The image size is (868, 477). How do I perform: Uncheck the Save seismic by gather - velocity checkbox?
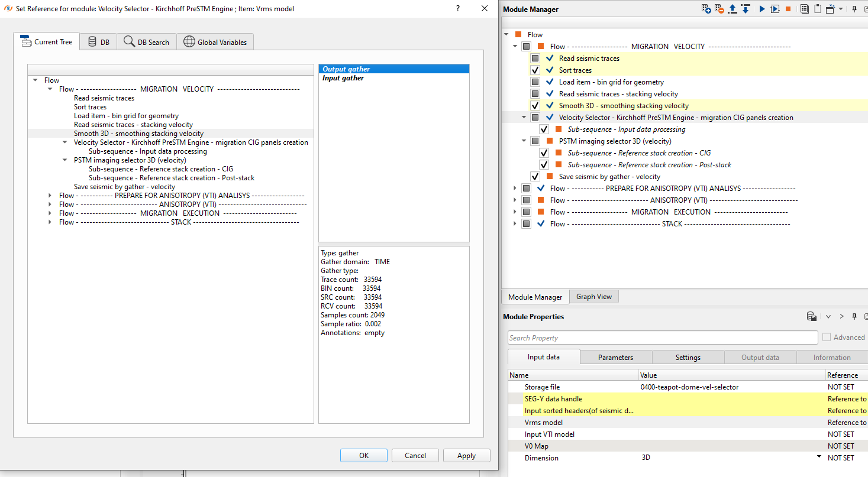(535, 177)
